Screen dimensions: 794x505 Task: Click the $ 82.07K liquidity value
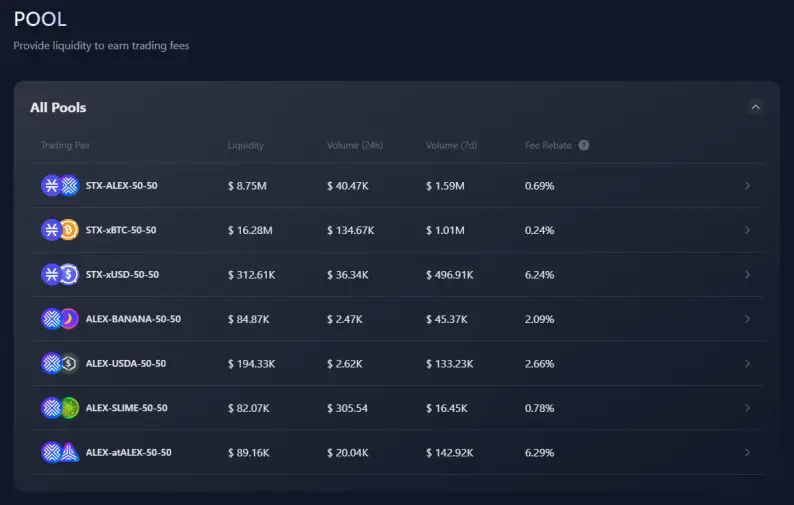249,408
